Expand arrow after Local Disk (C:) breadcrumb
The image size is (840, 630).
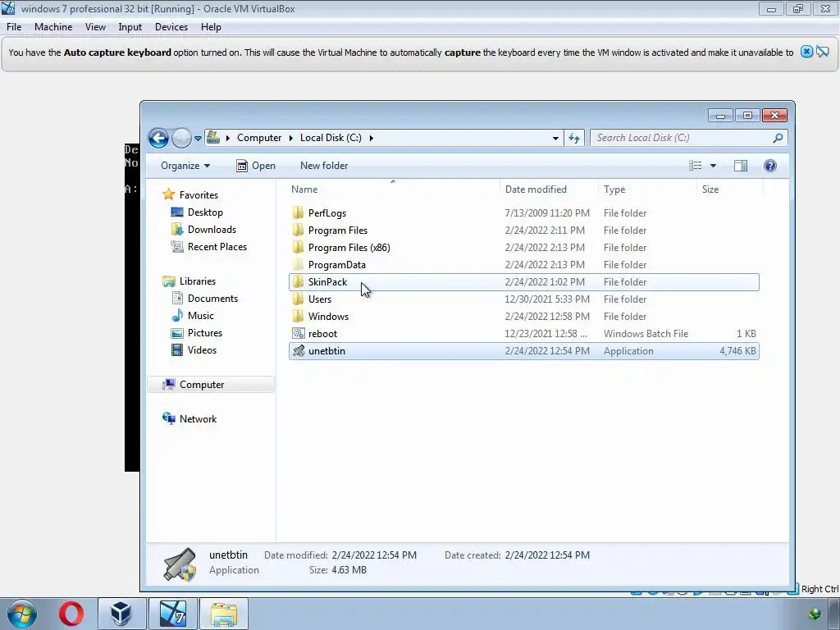371,138
